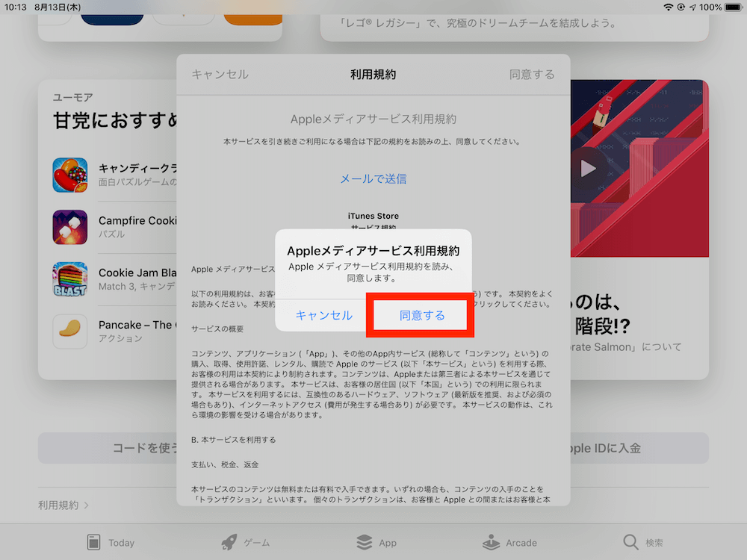This screenshot has width=747, height=560.
Task: Tap the Apple IDに入金 button
Action: click(x=639, y=448)
